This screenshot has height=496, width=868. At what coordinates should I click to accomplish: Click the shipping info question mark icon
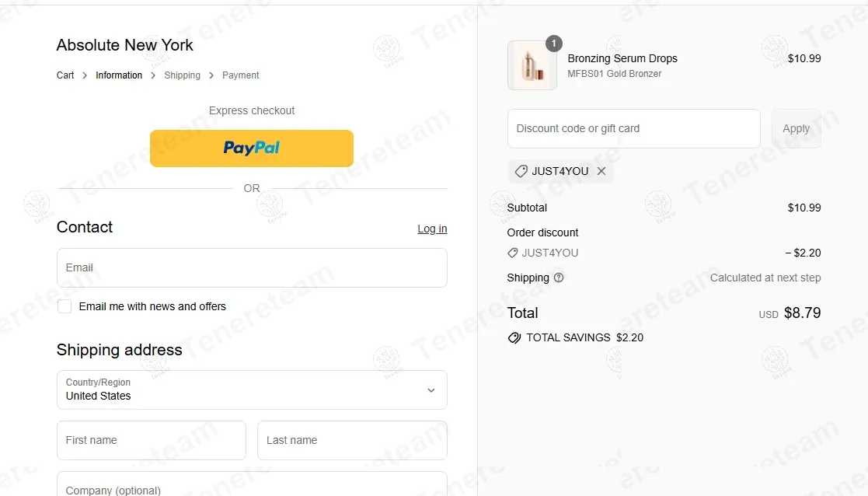[559, 278]
